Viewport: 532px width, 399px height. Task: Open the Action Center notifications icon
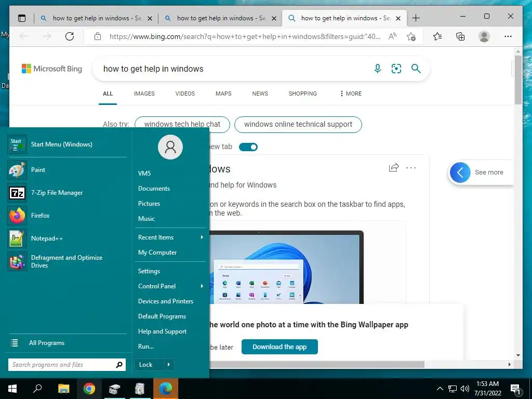[515, 389]
